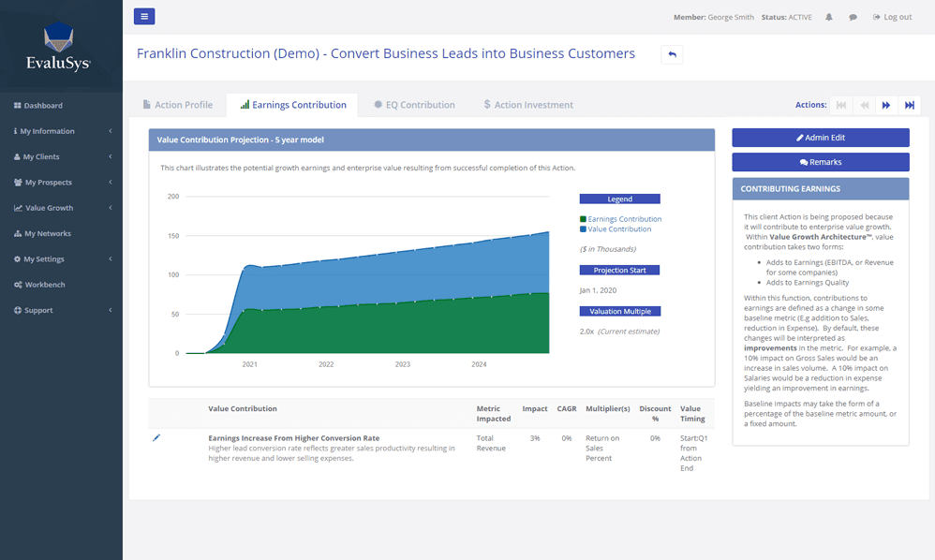Log out of the account

893,17
